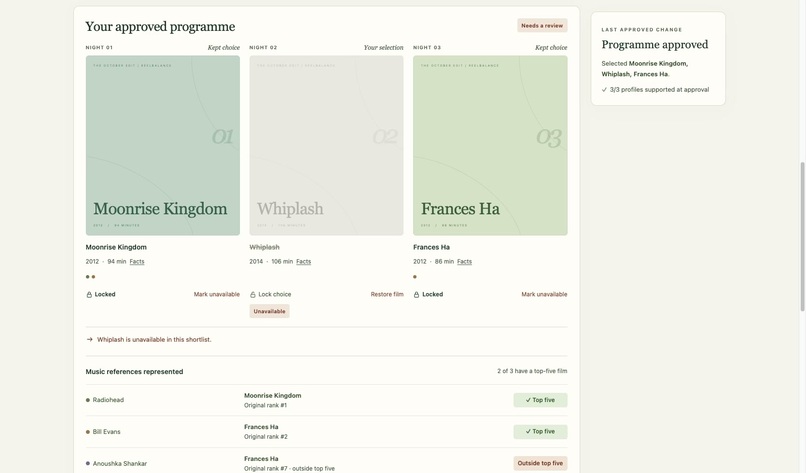Click the 'Programme approved' heading

[654, 45]
